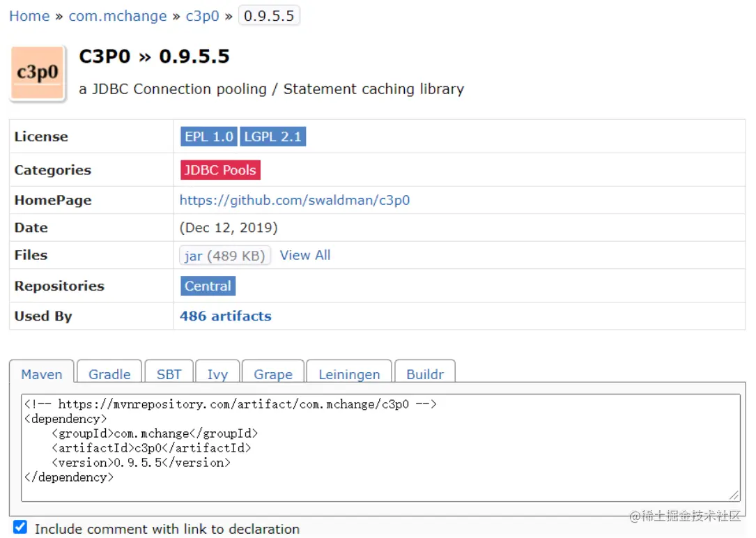Go to Home breadcrumb link
The image size is (756, 538).
click(29, 16)
